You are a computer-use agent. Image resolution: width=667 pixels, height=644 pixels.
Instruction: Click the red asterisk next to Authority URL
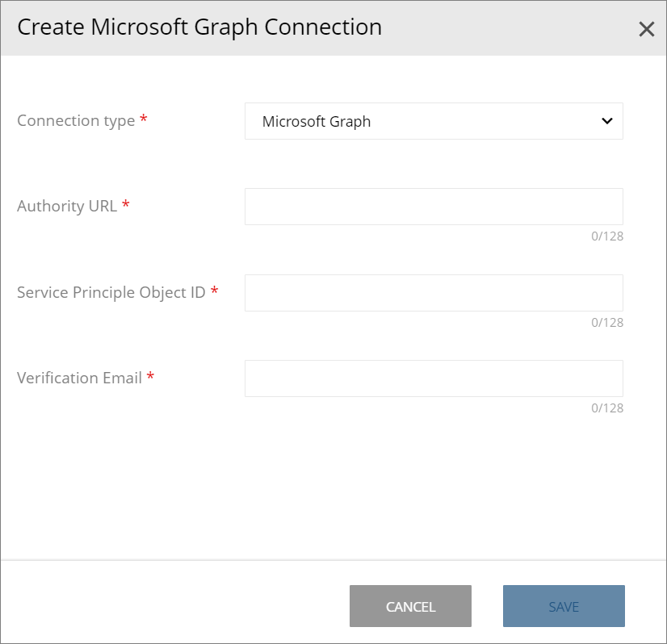126,204
